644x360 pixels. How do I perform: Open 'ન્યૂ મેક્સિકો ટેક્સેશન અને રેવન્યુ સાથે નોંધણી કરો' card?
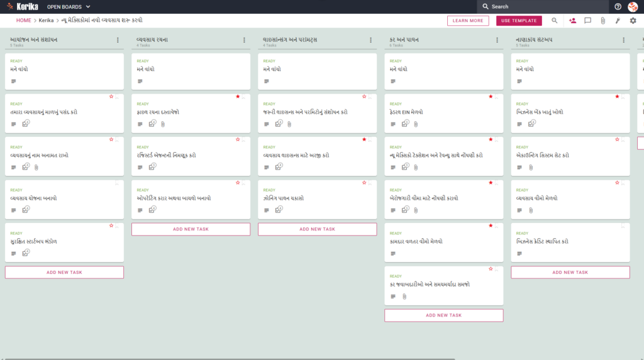(x=444, y=156)
